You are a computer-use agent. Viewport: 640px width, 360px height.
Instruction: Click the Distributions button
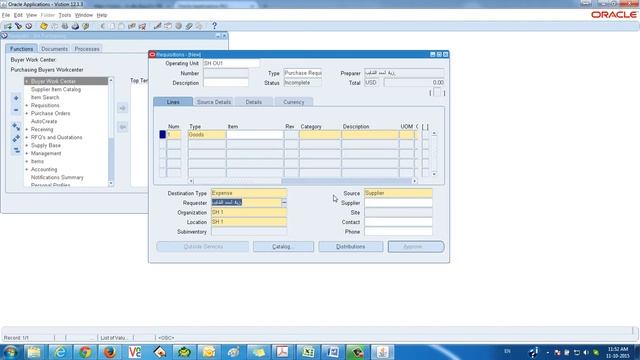(351, 247)
